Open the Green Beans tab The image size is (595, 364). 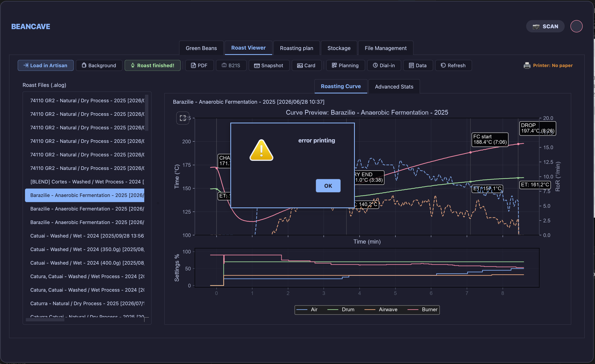[x=201, y=48]
